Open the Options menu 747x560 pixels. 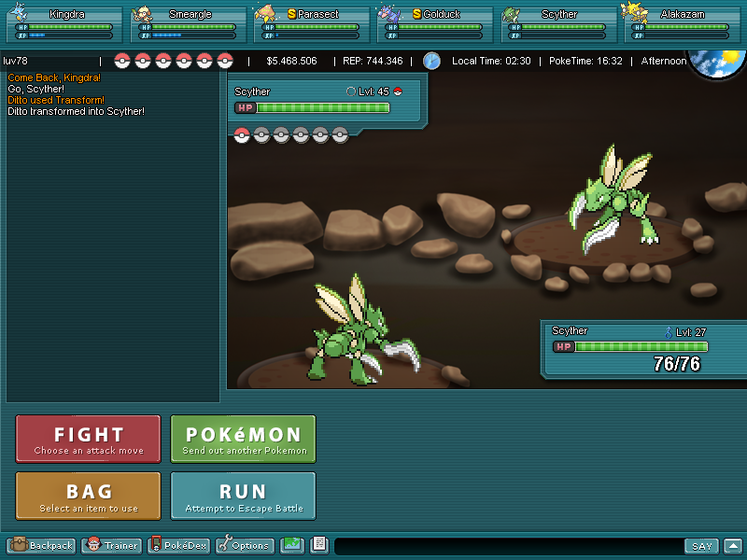pos(245,545)
